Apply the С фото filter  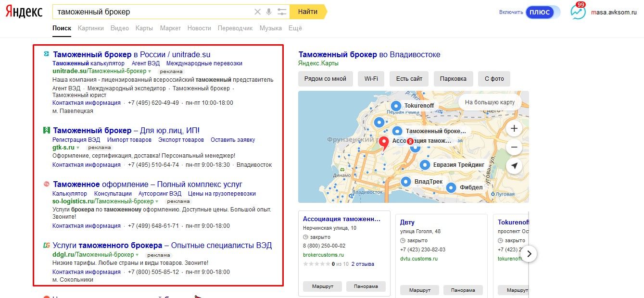coord(494,79)
